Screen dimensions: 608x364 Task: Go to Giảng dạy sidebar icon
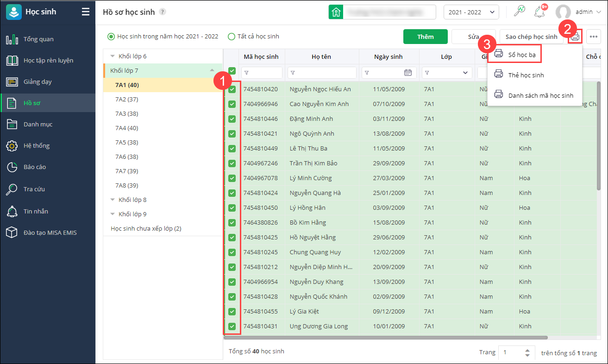click(x=12, y=82)
